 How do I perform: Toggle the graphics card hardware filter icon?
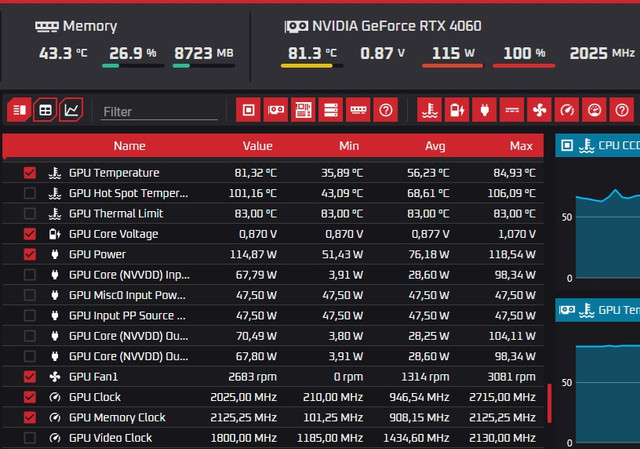[x=276, y=110]
